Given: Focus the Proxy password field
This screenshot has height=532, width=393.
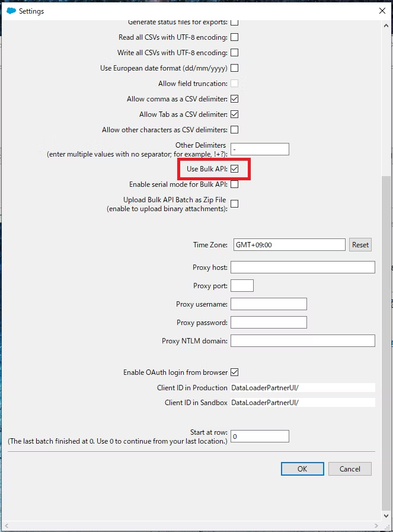Looking at the screenshot, I should [269, 322].
